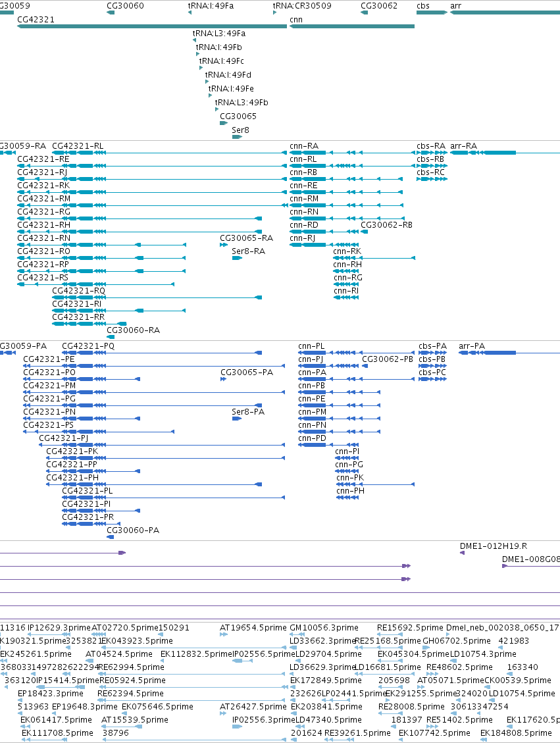Select the CG42321-RQ transcript label

(79, 290)
